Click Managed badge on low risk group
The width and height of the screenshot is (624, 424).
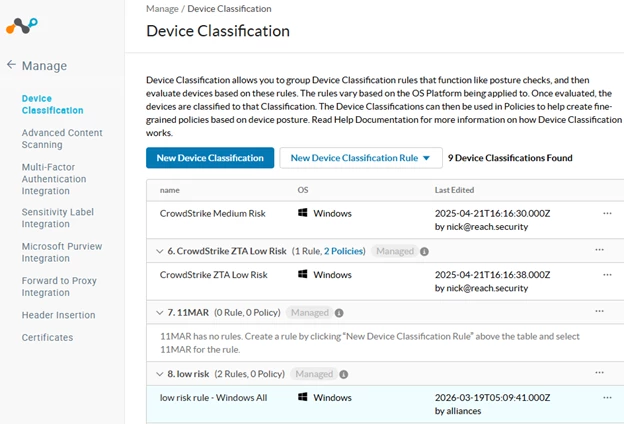314,374
